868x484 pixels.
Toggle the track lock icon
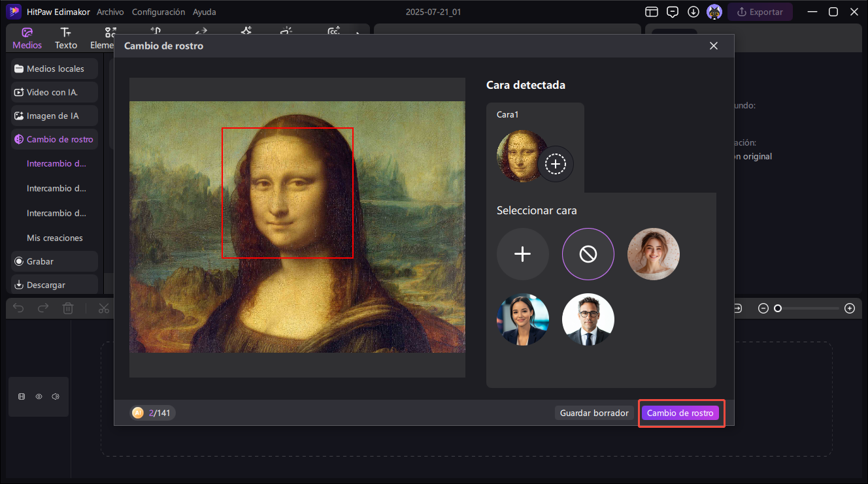22,396
